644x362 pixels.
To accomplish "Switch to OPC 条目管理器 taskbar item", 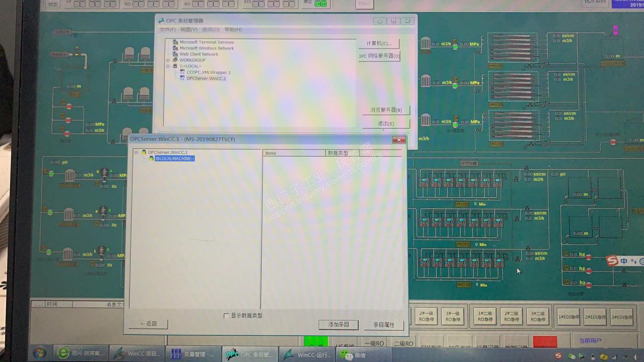I will tap(250, 354).
